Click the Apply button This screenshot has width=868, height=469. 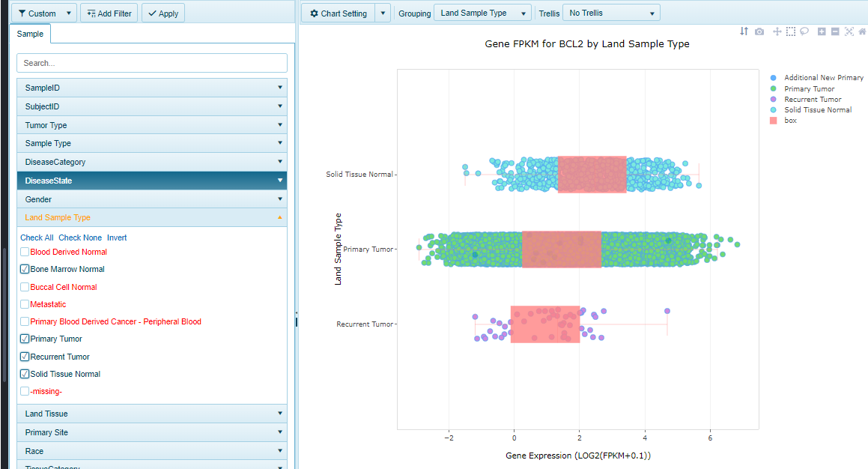click(163, 13)
